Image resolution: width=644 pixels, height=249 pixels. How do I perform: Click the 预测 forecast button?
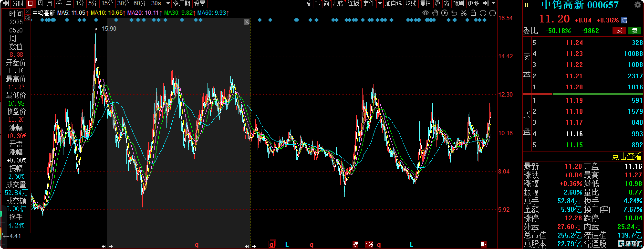458,4
